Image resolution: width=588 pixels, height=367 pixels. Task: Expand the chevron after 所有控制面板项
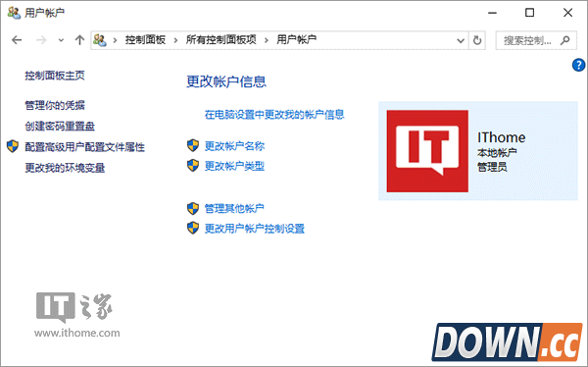(267, 40)
